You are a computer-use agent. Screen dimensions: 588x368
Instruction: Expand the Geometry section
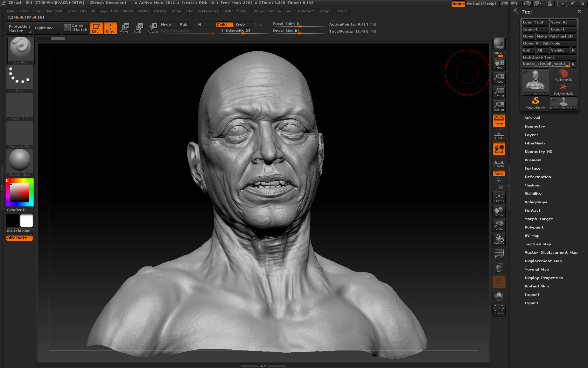pyautogui.click(x=534, y=127)
